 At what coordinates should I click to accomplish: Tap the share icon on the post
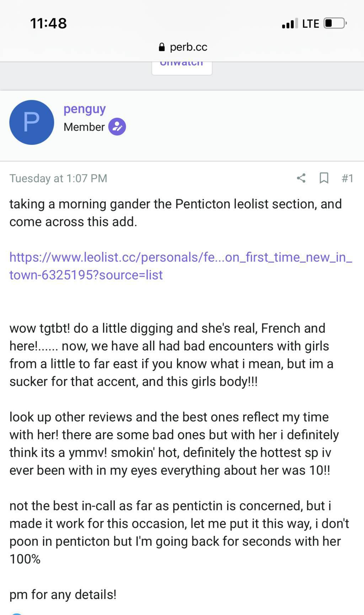(301, 178)
